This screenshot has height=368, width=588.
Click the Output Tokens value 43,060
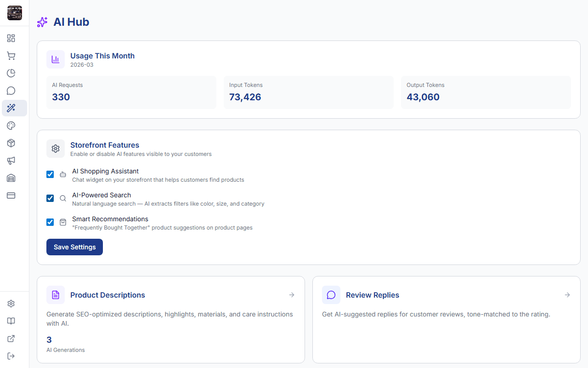(423, 97)
